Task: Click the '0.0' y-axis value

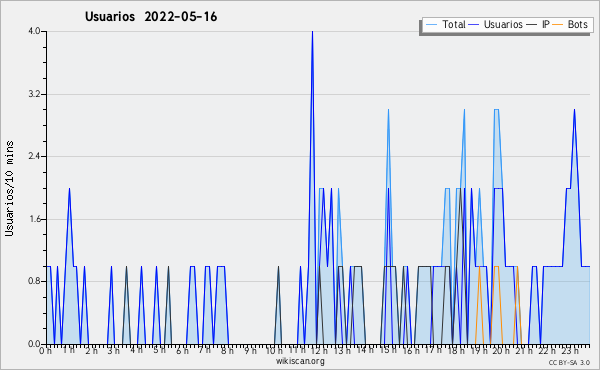Action: [x=34, y=344]
